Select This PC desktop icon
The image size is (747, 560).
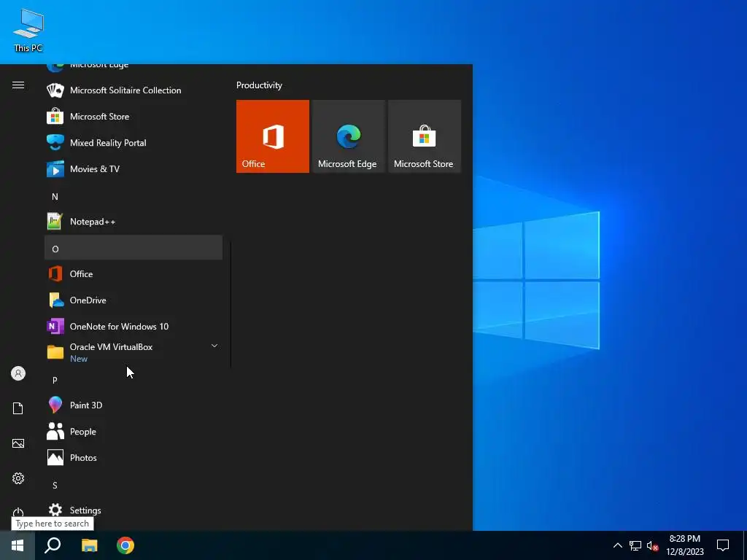coord(28,31)
